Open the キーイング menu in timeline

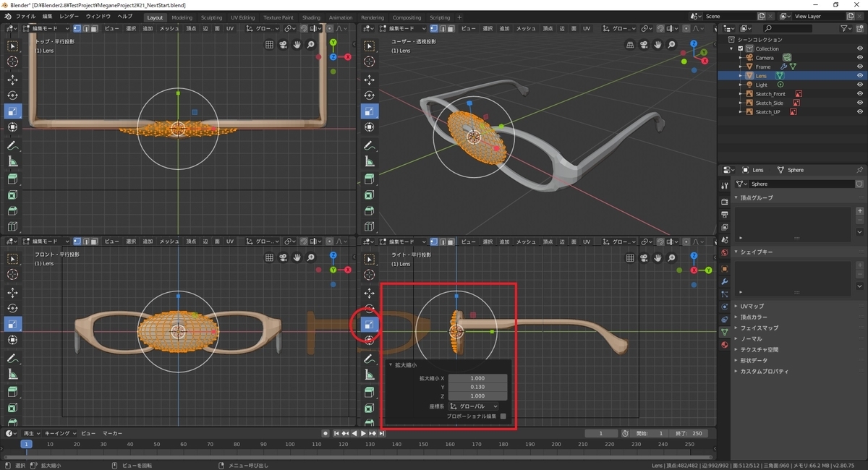coord(58,433)
